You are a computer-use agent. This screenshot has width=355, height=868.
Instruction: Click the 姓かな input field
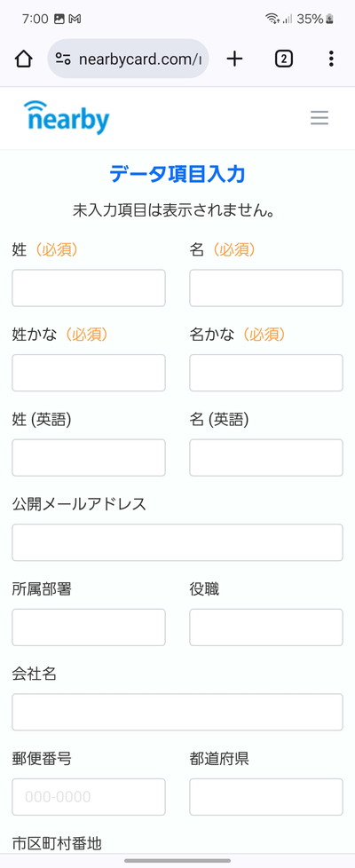89,373
